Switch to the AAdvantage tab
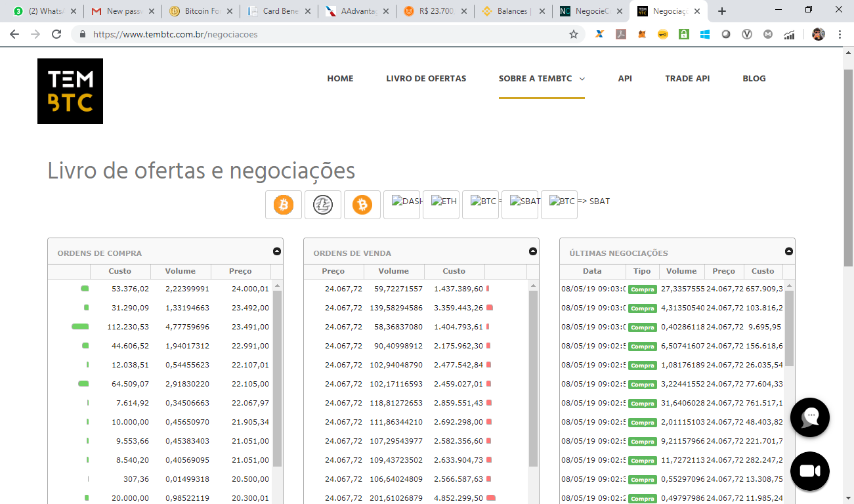The height and width of the screenshot is (504, 854). pos(358,11)
